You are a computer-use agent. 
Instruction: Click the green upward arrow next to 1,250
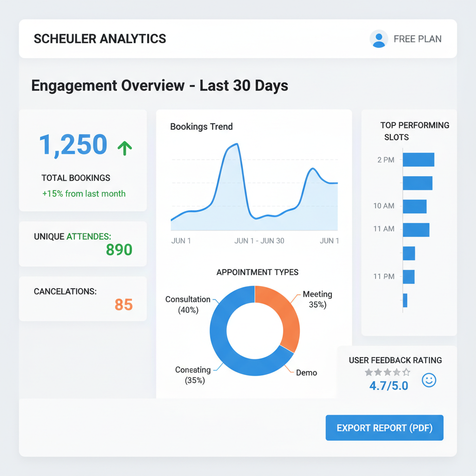[125, 148]
